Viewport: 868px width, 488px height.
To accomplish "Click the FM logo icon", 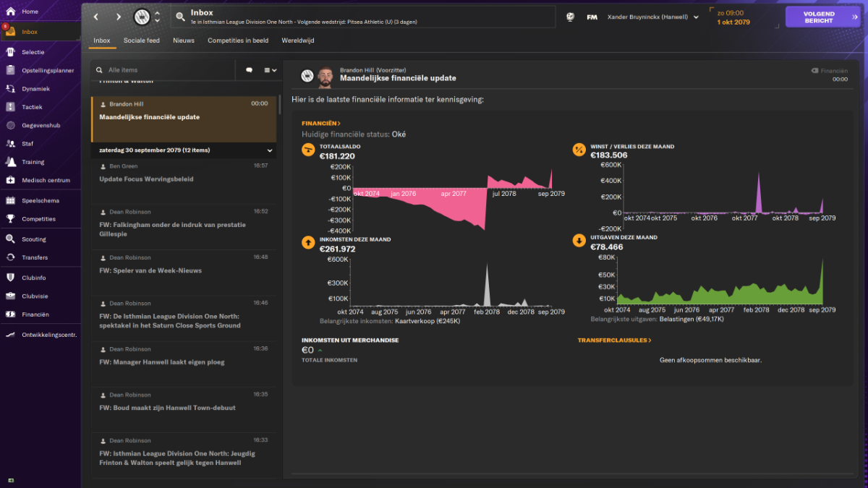I will click(592, 17).
